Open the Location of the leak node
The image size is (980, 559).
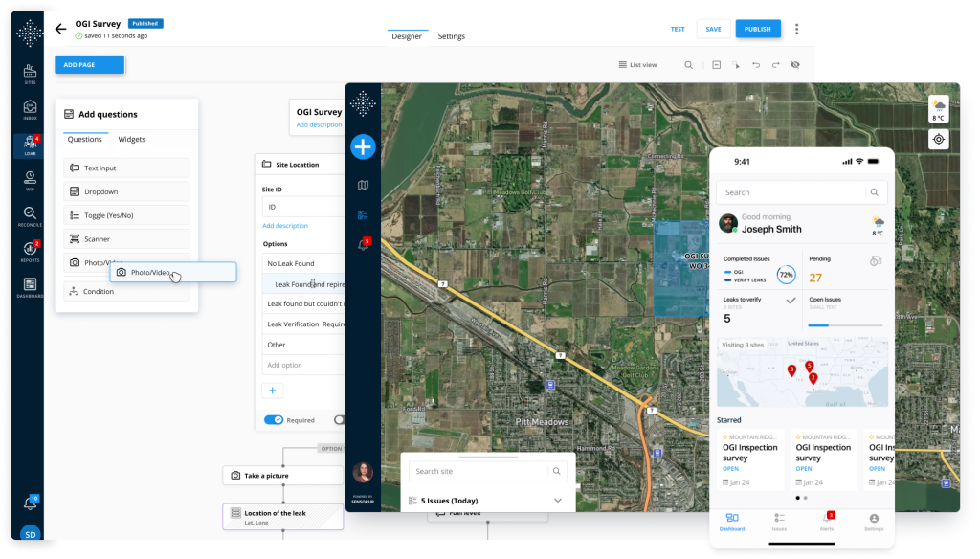pyautogui.click(x=283, y=517)
